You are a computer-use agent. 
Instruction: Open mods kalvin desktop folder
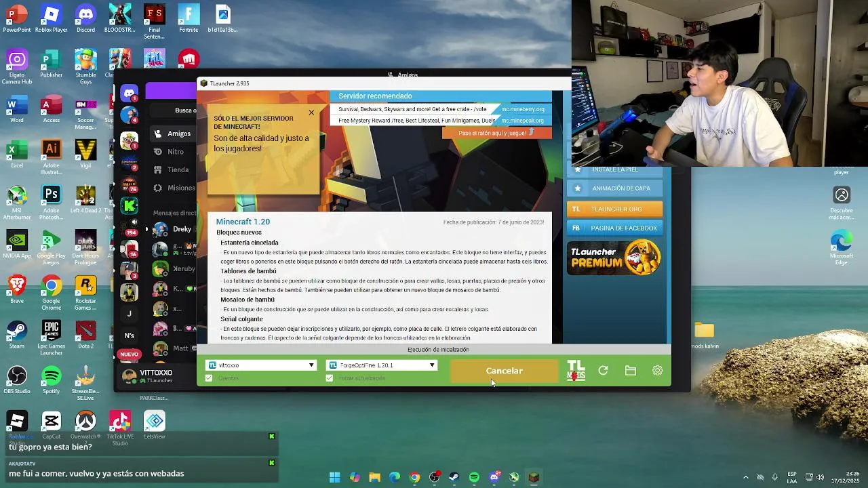pyautogui.click(x=705, y=335)
